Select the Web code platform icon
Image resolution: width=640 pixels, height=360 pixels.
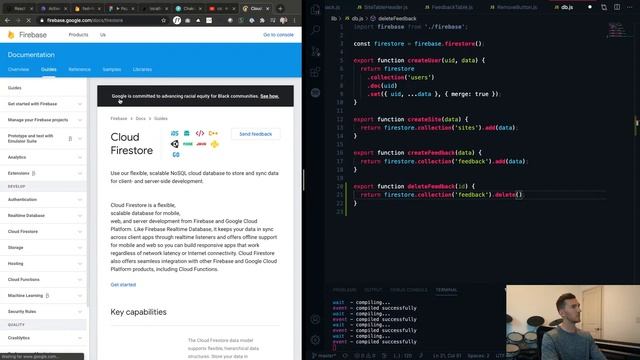pos(200,133)
